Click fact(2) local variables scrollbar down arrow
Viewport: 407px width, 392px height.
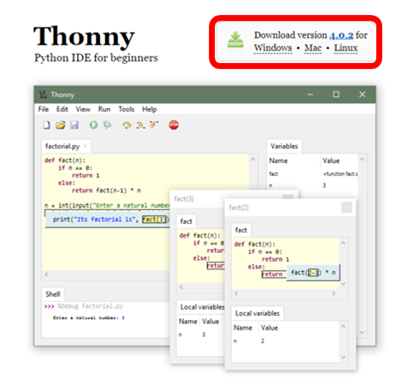(x=343, y=357)
